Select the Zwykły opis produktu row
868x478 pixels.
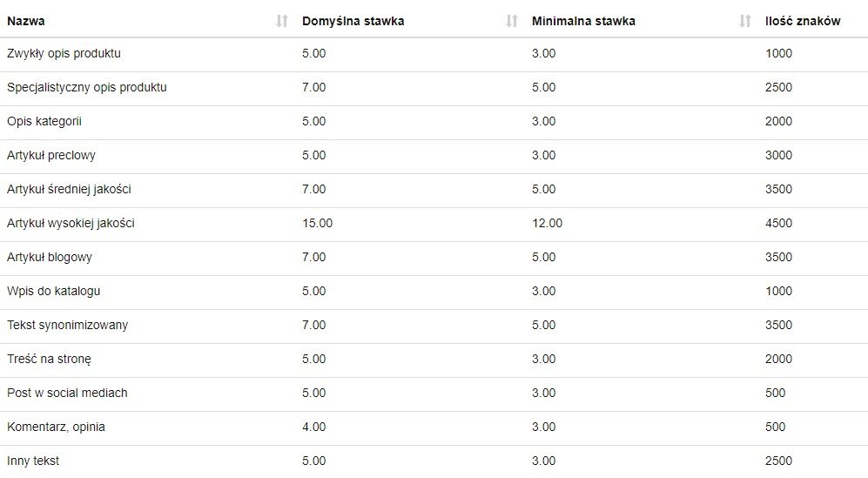pyautogui.click(x=64, y=53)
